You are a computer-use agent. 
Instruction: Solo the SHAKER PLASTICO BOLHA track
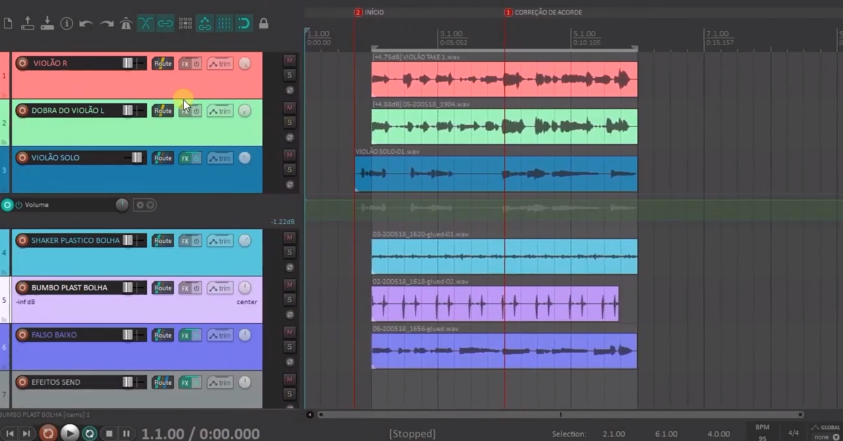click(289, 253)
